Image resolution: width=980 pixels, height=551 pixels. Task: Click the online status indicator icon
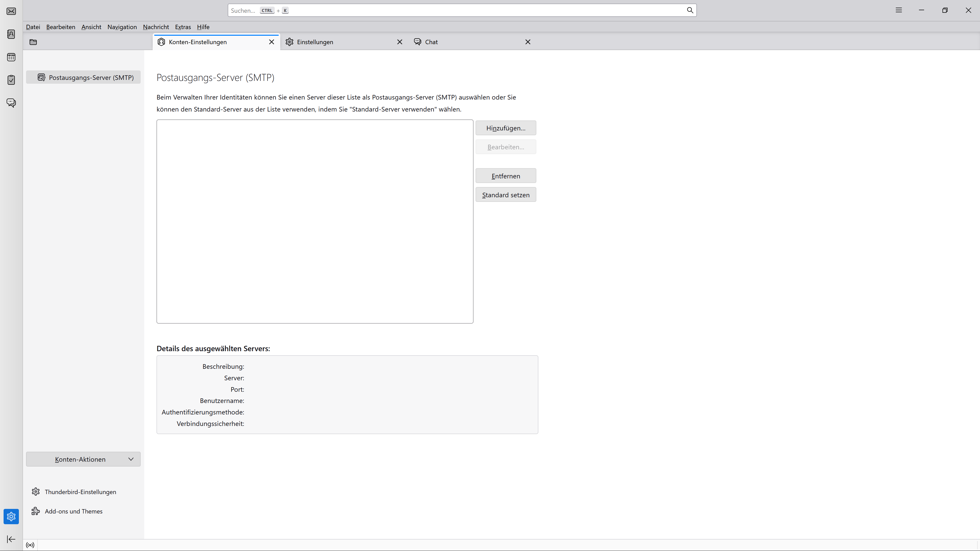(x=30, y=545)
